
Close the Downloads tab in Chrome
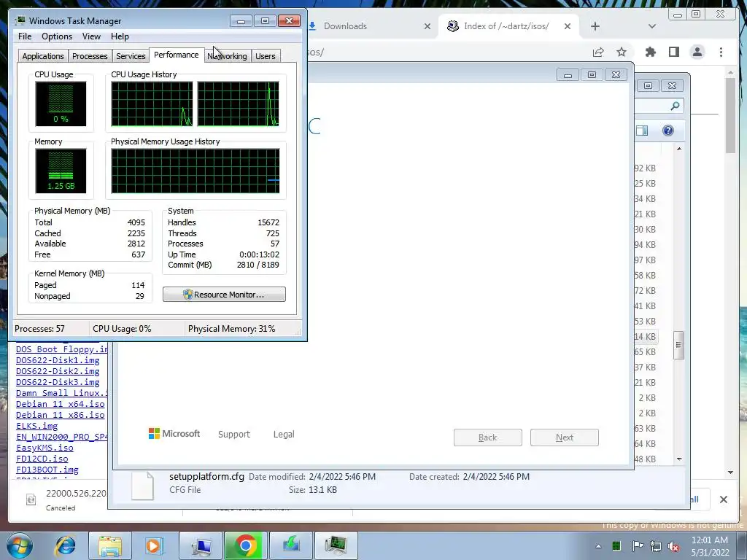427,26
